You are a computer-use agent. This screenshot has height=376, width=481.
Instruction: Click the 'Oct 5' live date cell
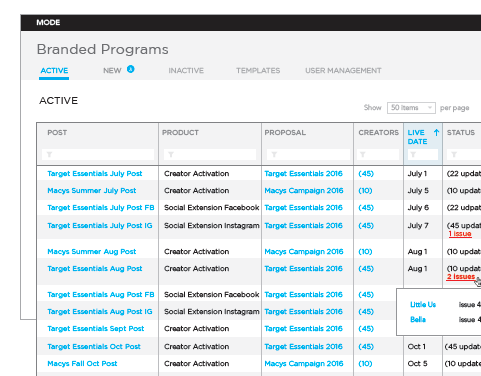click(417, 364)
